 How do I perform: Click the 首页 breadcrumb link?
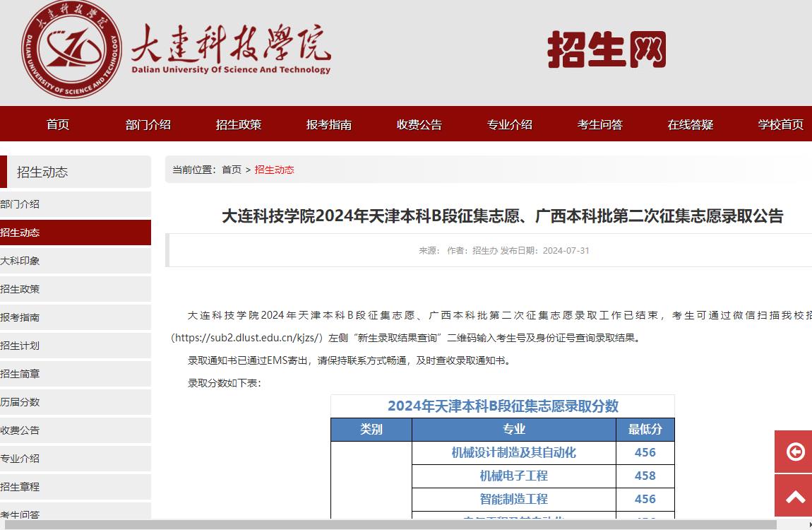232,170
